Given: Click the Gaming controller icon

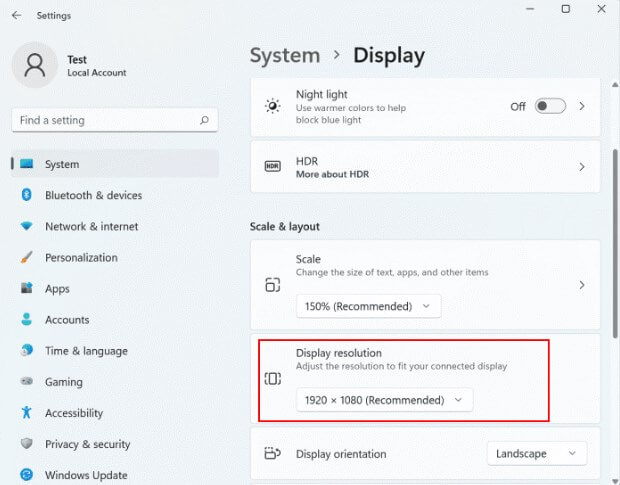Looking at the screenshot, I should click(x=26, y=382).
